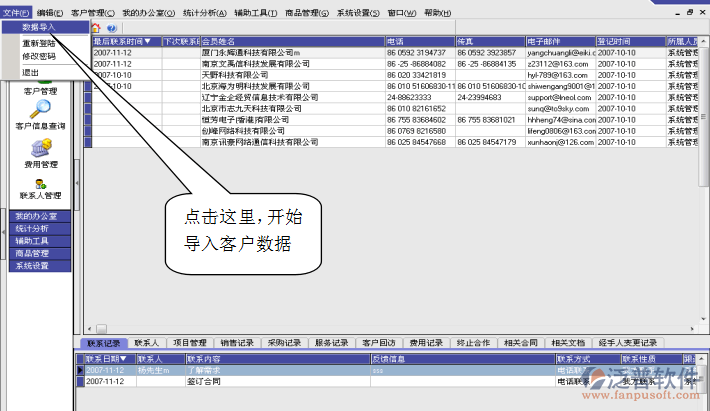Switch to the 采购记录 tab
This screenshot has height=411, width=710.
[x=284, y=343]
